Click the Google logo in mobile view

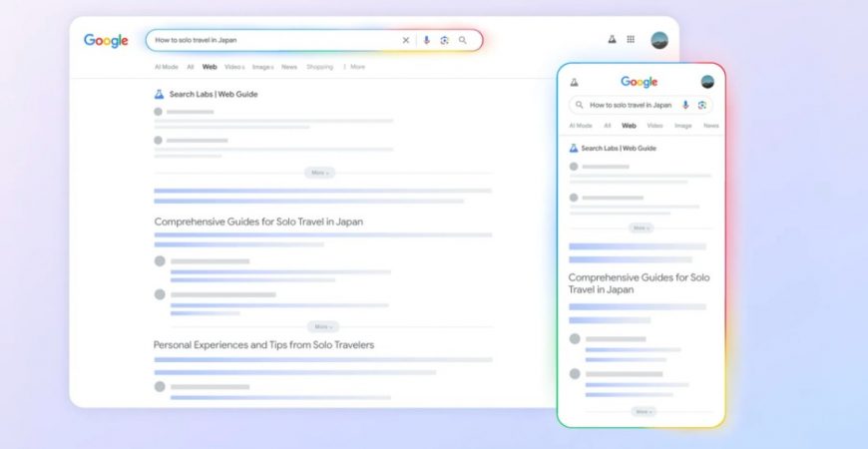pyautogui.click(x=639, y=82)
